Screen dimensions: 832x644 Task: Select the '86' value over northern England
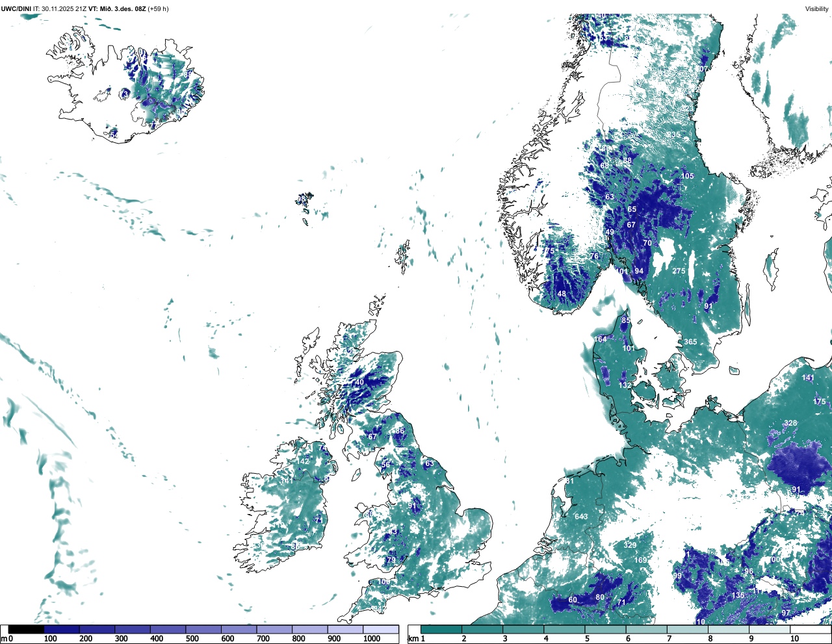(x=400, y=431)
